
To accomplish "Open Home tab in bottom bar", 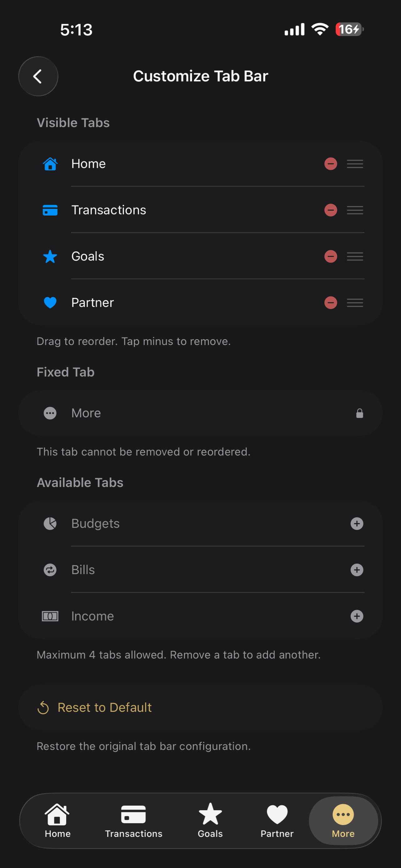I will click(57, 821).
